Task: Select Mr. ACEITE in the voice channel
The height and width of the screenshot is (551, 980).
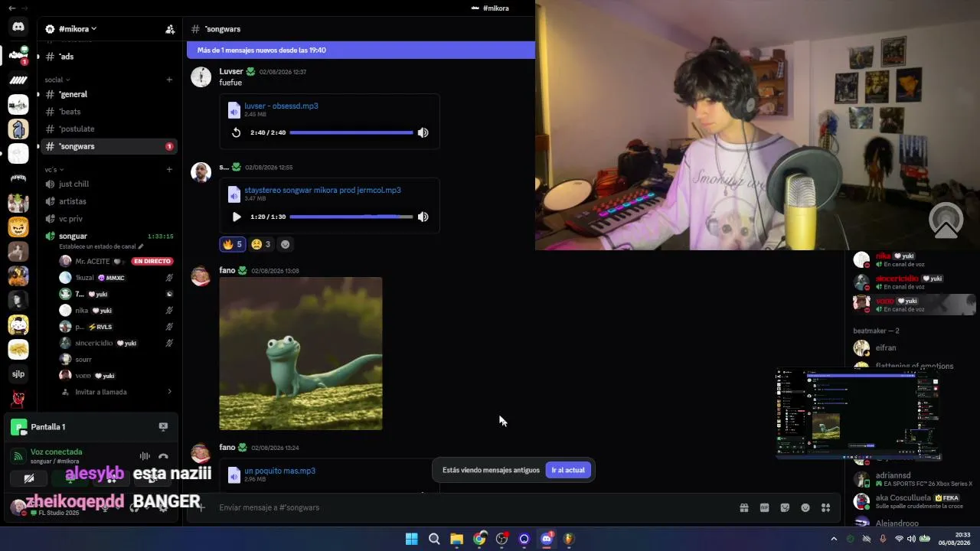Action: tap(116, 261)
